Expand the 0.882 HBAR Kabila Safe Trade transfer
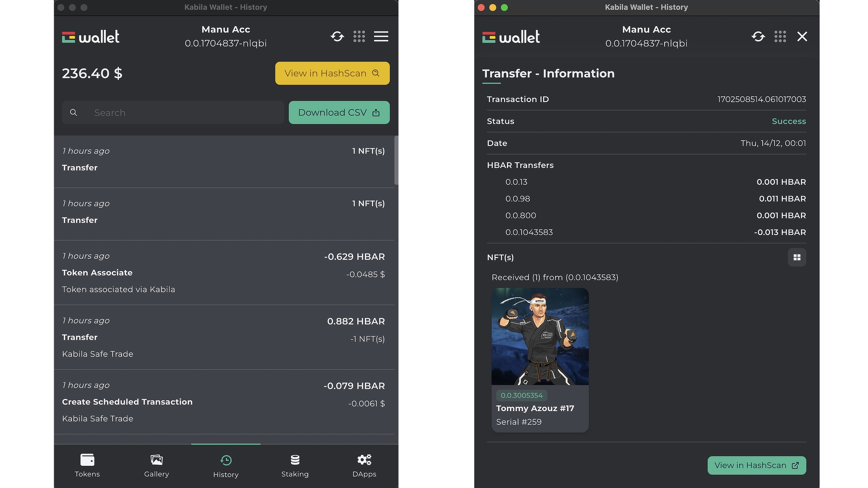 pyautogui.click(x=224, y=337)
